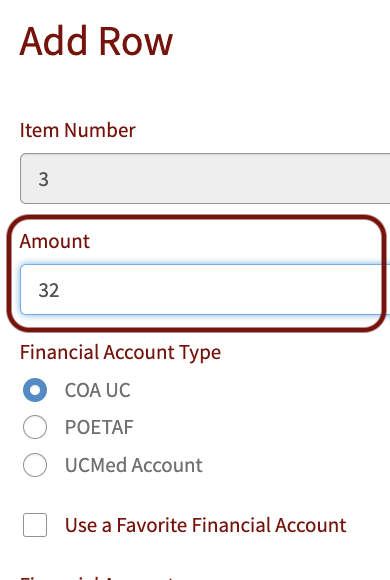The height and width of the screenshot is (580, 390).
Task: Click the POETAF label text
Action: (x=99, y=428)
